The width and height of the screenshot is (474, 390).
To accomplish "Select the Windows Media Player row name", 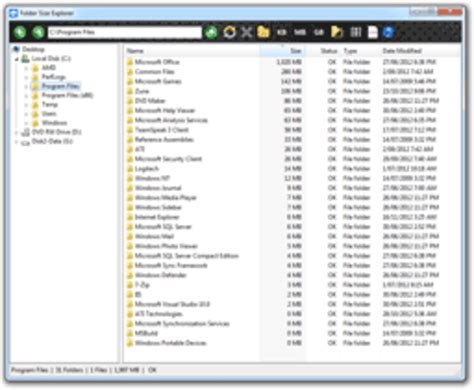I will [x=165, y=198].
